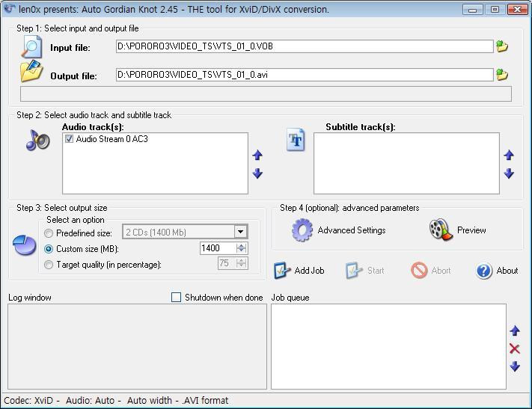Select Target quality (in percentage) radio option

tap(49, 265)
